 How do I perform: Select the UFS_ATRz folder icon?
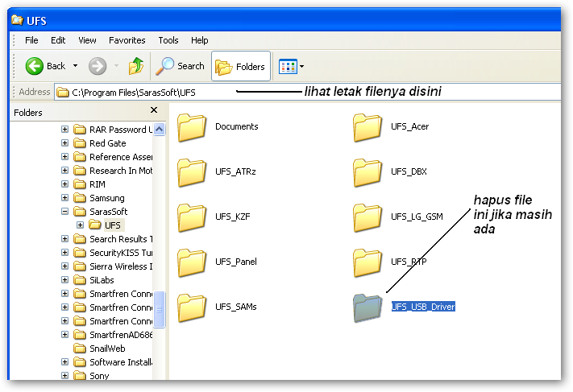[192, 172]
